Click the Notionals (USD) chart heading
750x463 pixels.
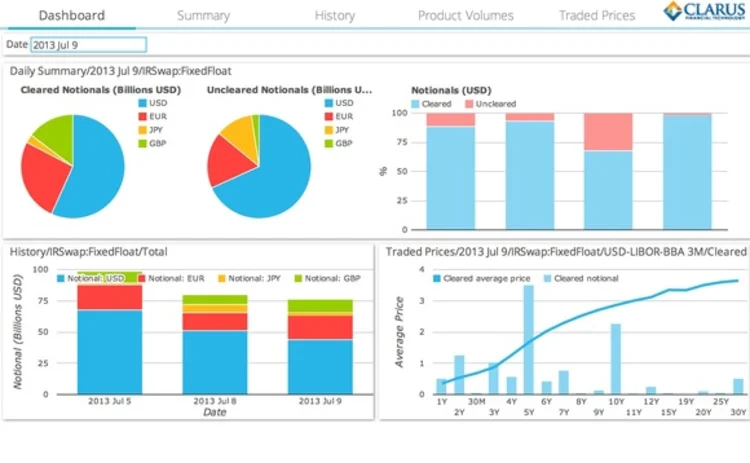click(x=451, y=90)
